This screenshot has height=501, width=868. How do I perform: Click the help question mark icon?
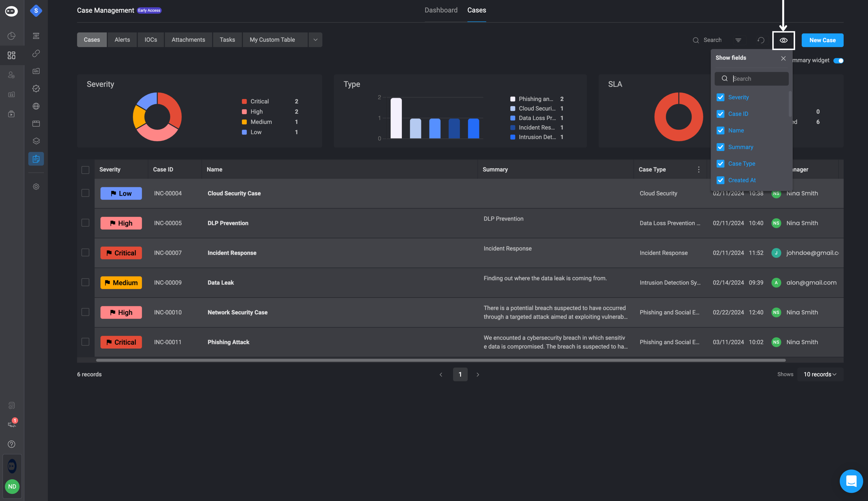tap(12, 444)
